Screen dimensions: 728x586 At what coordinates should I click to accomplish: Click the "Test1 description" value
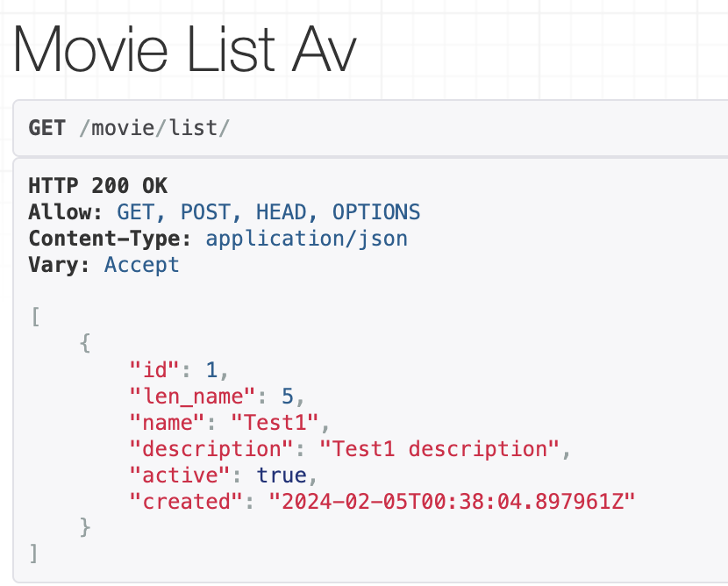pos(439,449)
